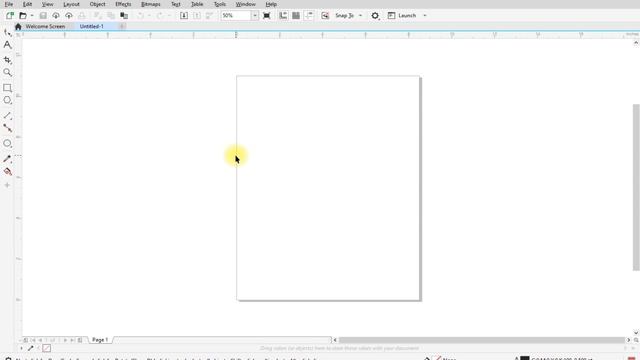The width and height of the screenshot is (640, 360).
Task: Click the Quick customize plus toolbox button
Action: (7, 185)
